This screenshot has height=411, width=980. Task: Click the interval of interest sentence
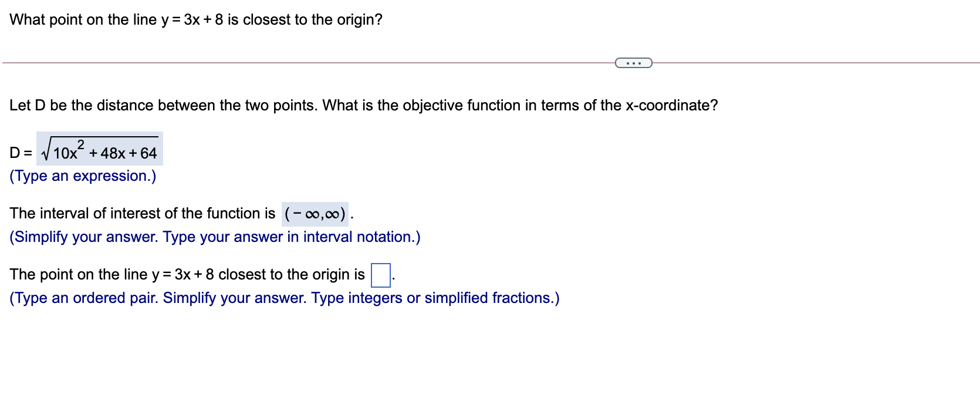coord(141,213)
